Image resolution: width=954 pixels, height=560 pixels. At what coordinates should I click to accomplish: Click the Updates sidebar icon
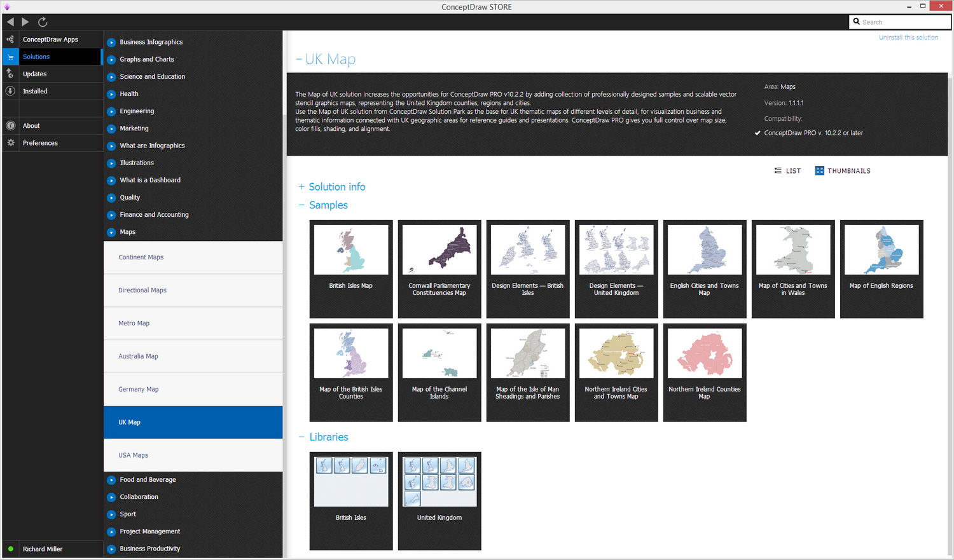pos(10,74)
